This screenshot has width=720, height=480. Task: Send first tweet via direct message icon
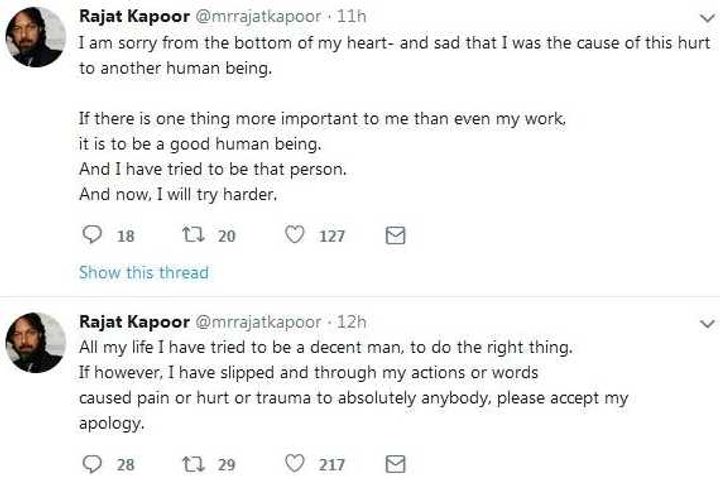(395, 235)
